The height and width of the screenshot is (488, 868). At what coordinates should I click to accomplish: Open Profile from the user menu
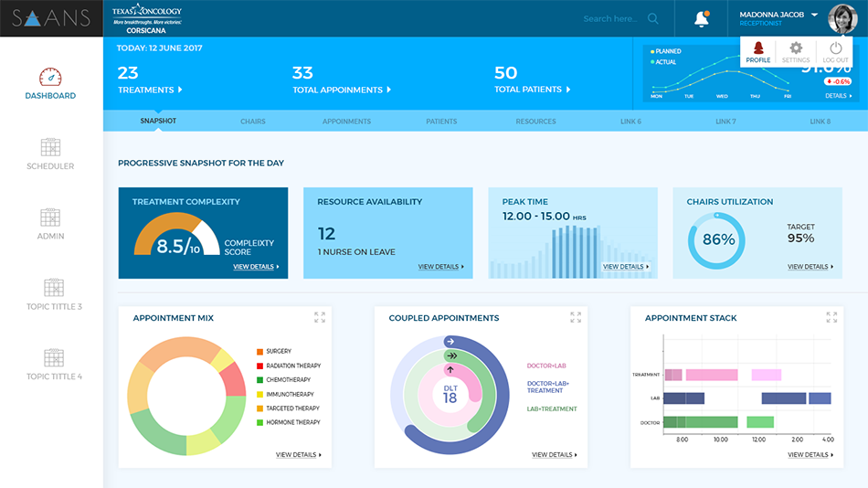(757, 51)
